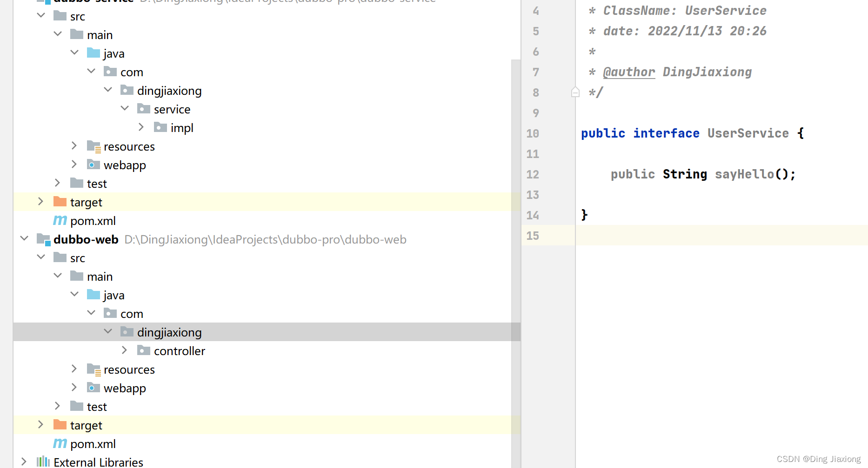Click the dubbo-web module icon
Viewport: 868px width, 468px height.
coord(44,239)
